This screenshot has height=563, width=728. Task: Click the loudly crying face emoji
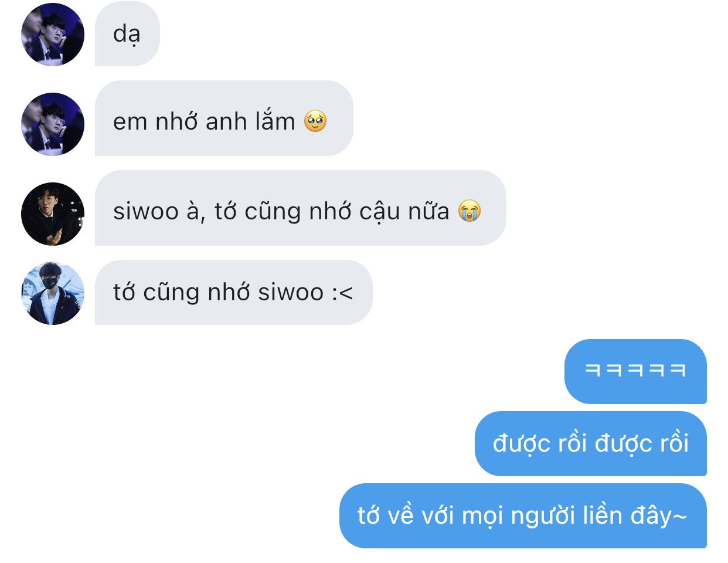point(470,211)
